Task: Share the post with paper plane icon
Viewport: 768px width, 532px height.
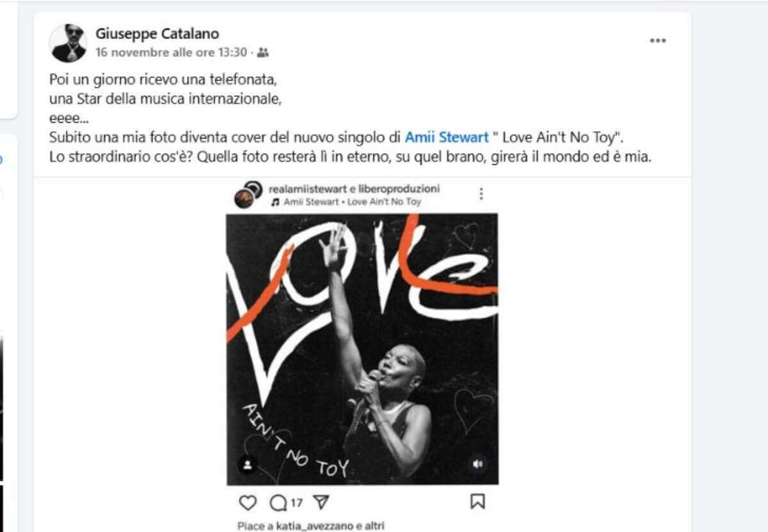Action: tap(321, 502)
